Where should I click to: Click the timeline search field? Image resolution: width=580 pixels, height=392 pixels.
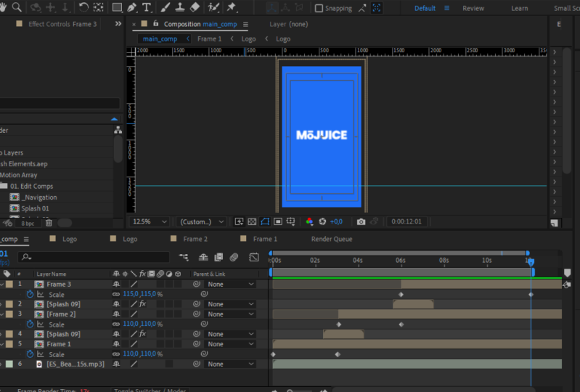(94, 257)
